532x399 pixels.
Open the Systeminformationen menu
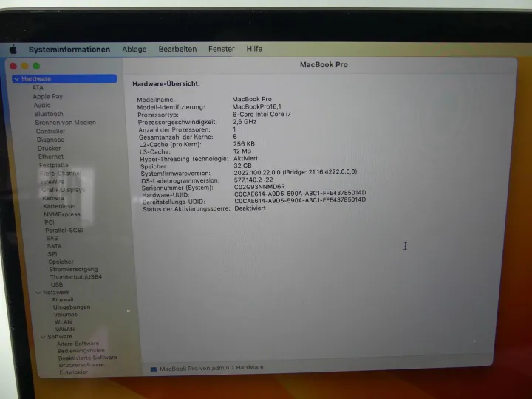coord(69,50)
